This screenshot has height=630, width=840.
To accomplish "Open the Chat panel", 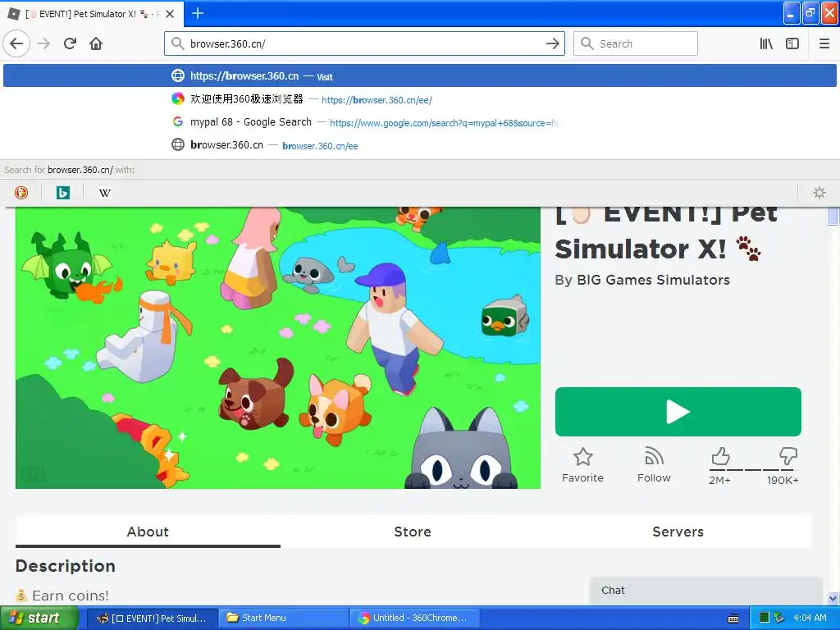I will tap(705, 591).
